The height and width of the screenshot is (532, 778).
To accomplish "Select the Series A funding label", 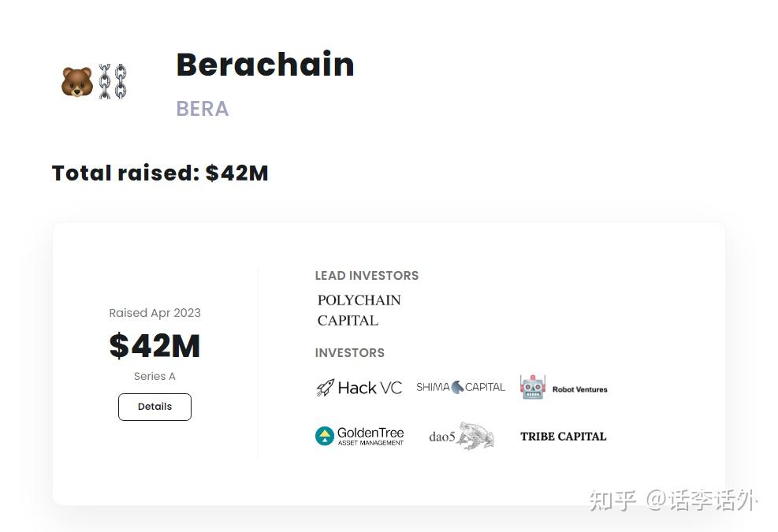I will (x=154, y=376).
